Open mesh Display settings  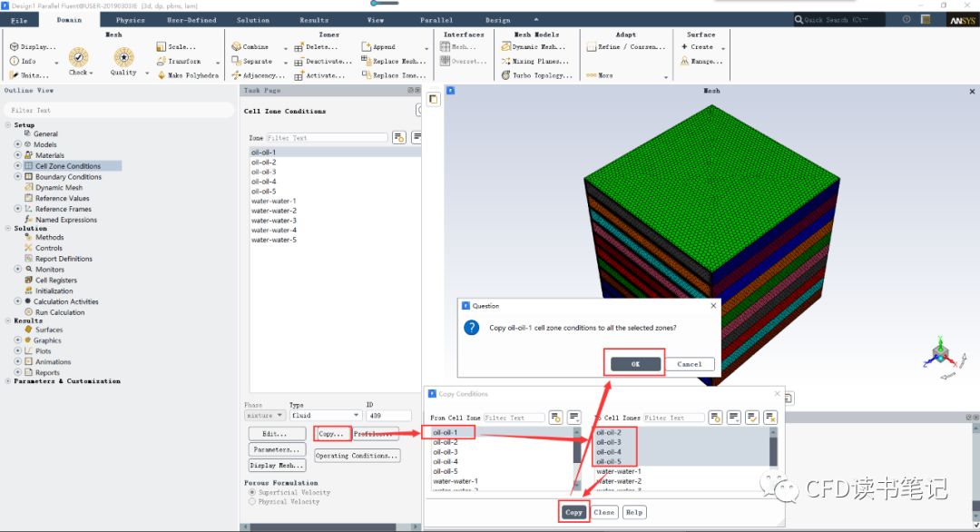pos(33,47)
